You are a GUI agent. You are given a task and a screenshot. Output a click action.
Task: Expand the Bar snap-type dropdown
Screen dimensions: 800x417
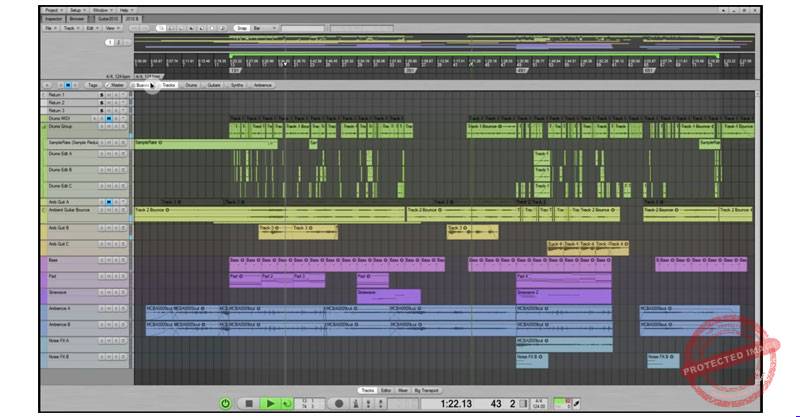click(x=265, y=28)
